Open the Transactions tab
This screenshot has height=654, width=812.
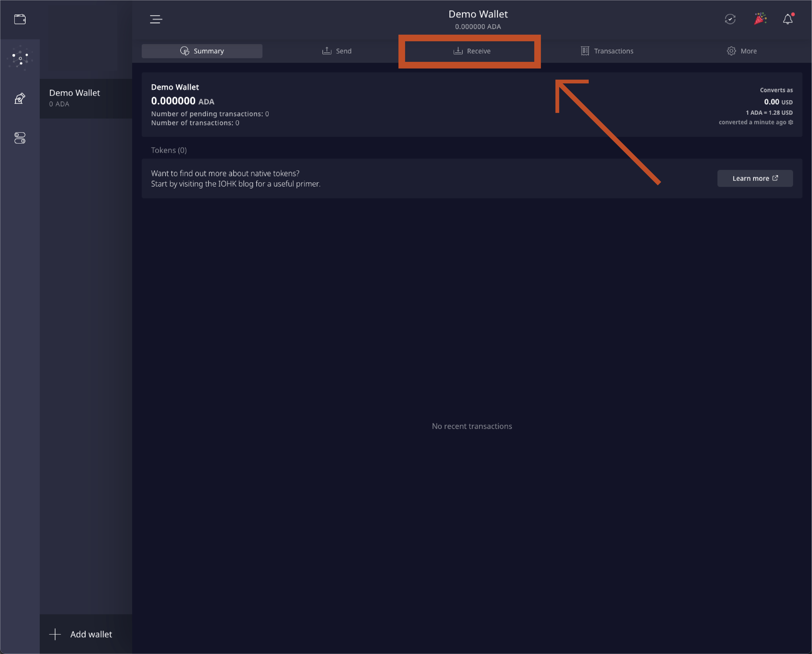607,51
